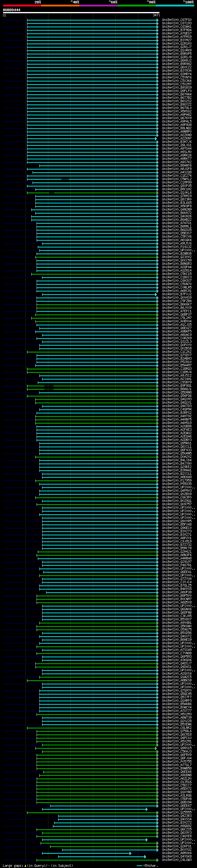Select subject UniRef100_D0A2V2
Screen dimensions: 197x868
[x=177, y=457]
